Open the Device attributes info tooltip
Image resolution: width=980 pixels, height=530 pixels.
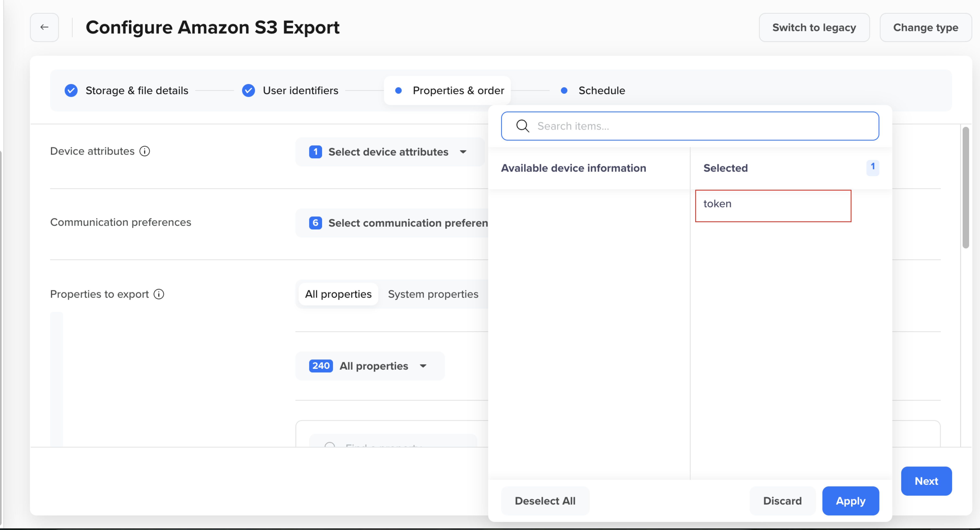tap(145, 151)
